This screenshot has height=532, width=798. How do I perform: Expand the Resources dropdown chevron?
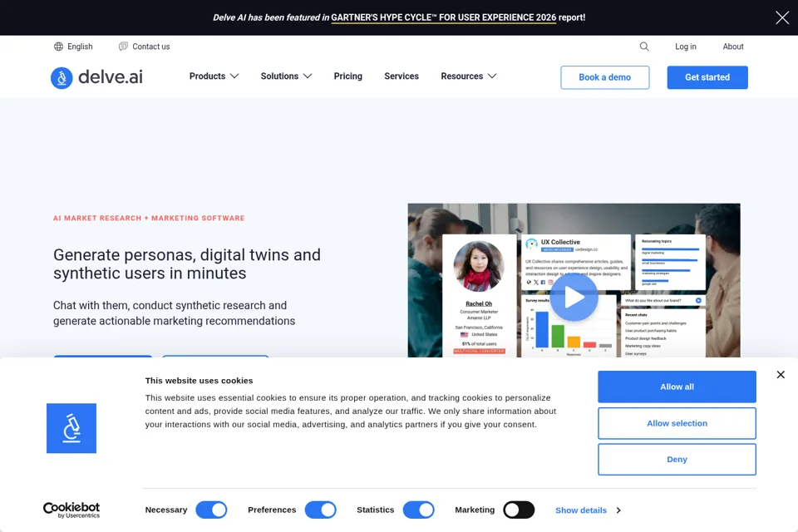point(491,76)
